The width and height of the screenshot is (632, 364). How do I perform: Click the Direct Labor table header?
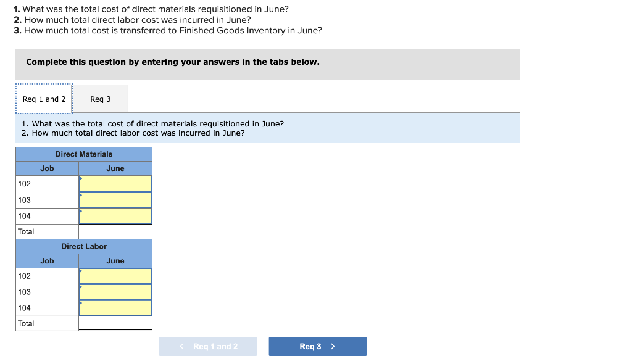pyautogui.click(x=83, y=246)
